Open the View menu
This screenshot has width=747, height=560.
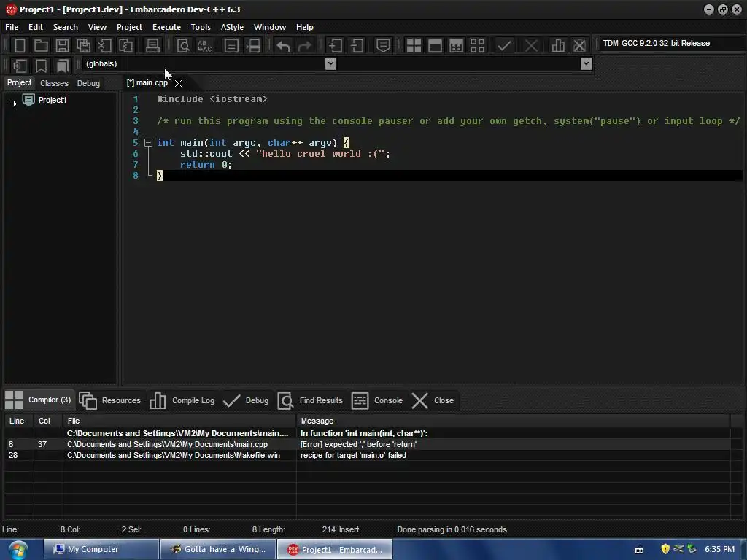97,27
